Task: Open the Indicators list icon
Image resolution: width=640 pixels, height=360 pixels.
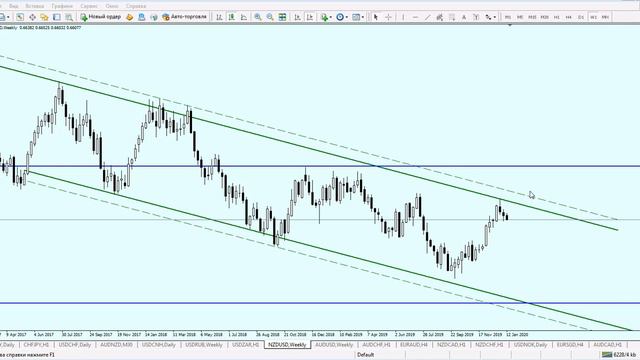Action: 324,17
